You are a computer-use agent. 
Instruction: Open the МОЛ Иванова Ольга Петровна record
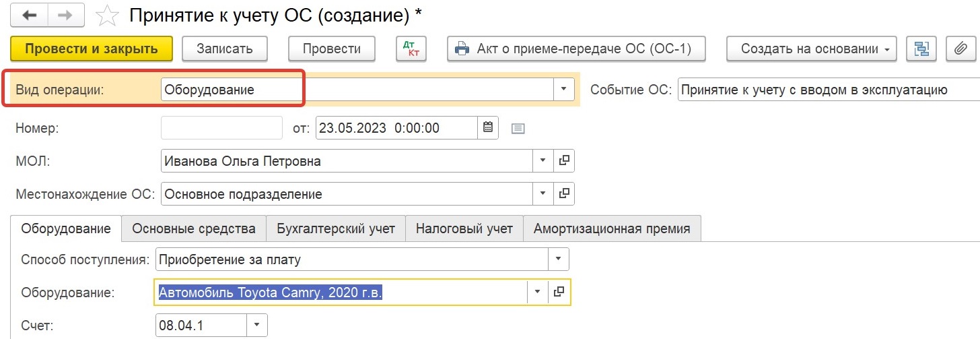[564, 161]
